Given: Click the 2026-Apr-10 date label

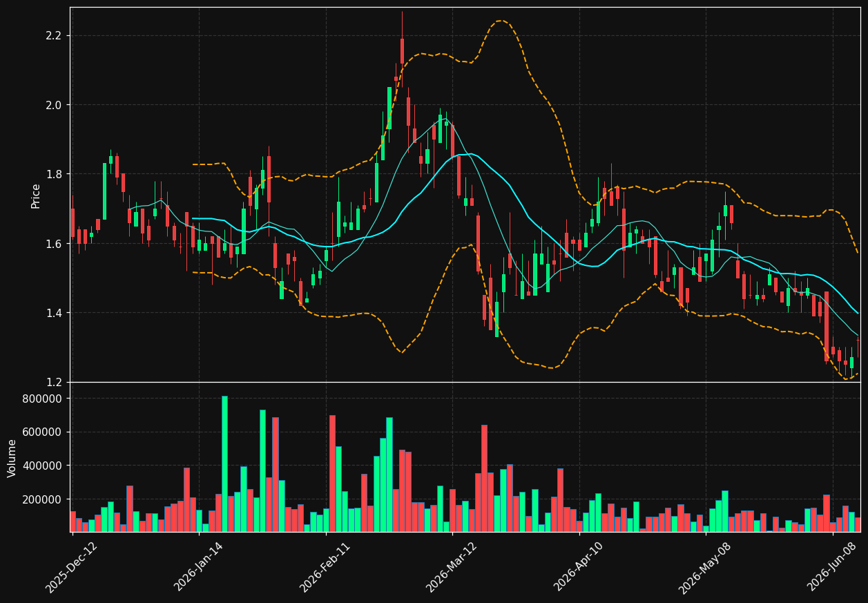Looking at the screenshot, I should click(579, 566).
